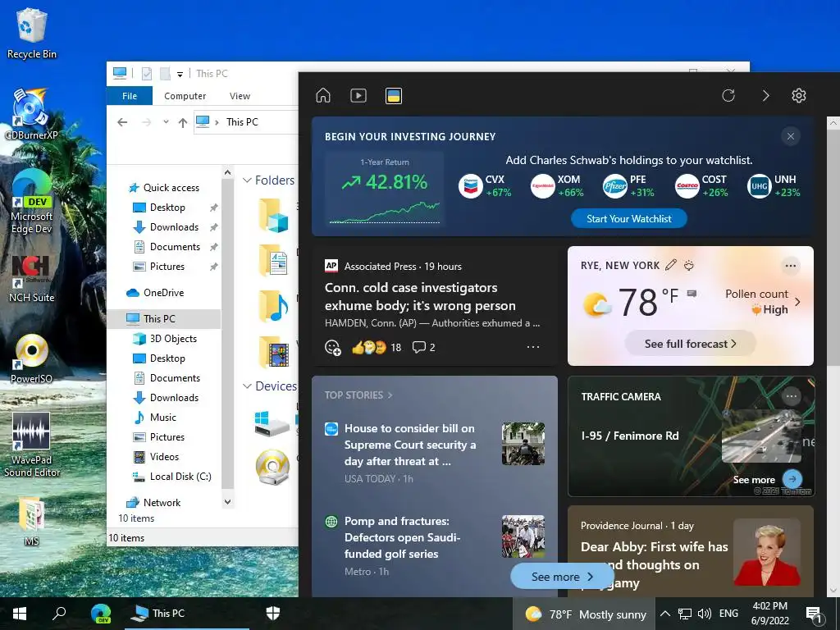Open the TOP STORIES link
This screenshot has height=630, width=840.
click(358, 395)
